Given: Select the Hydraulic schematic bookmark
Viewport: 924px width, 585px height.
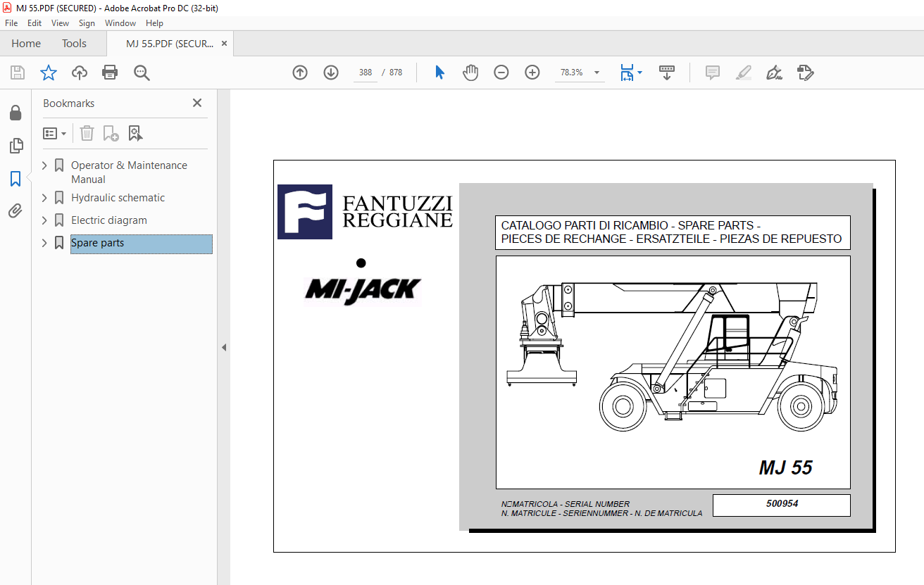Looking at the screenshot, I should pos(118,198).
